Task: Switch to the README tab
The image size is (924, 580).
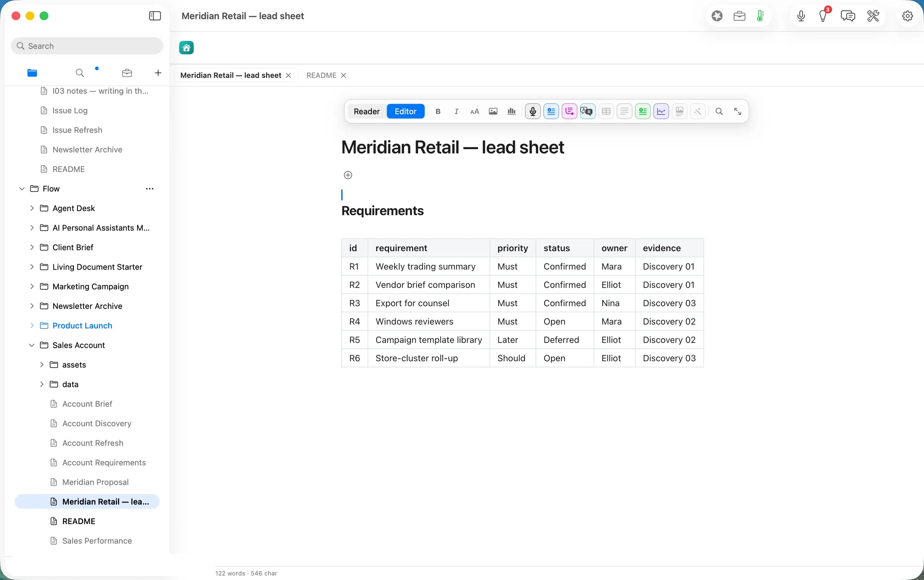Action: 321,75
